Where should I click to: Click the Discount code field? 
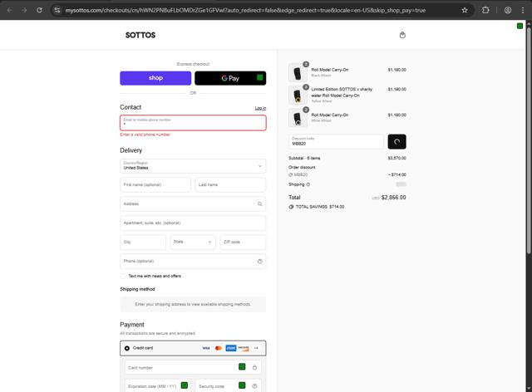pyautogui.click(x=336, y=142)
